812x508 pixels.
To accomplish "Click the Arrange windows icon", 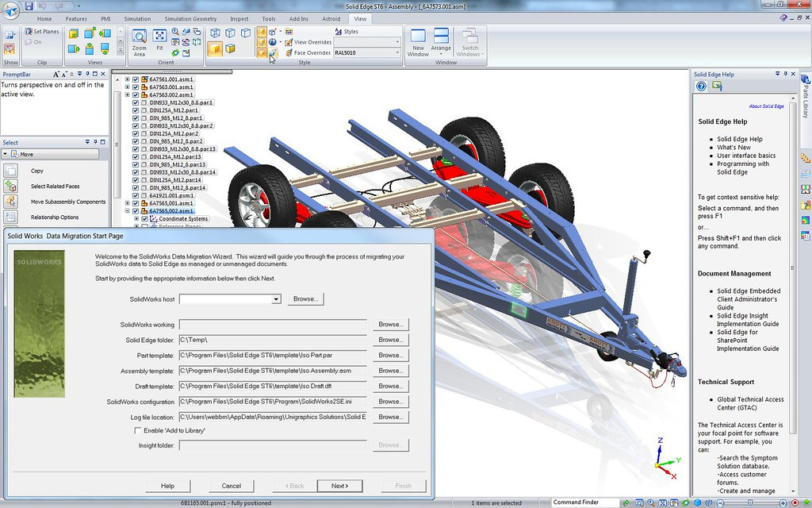I will [x=441, y=41].
